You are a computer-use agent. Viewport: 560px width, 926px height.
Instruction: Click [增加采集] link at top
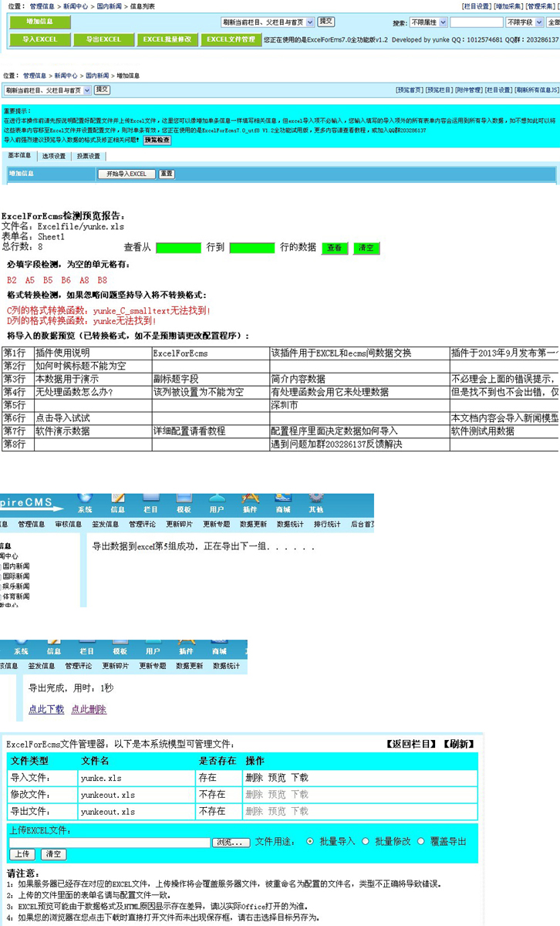coord(509,5)
